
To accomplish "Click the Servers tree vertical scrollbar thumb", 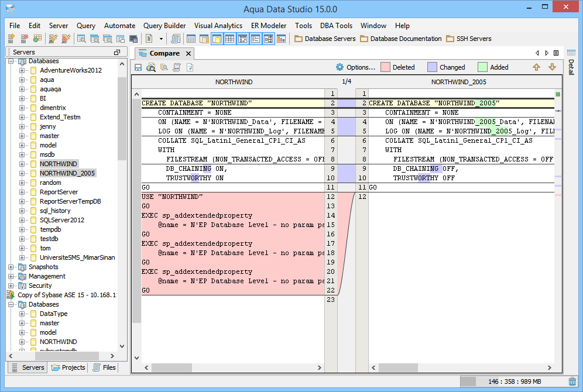I will tap(122, 119).
